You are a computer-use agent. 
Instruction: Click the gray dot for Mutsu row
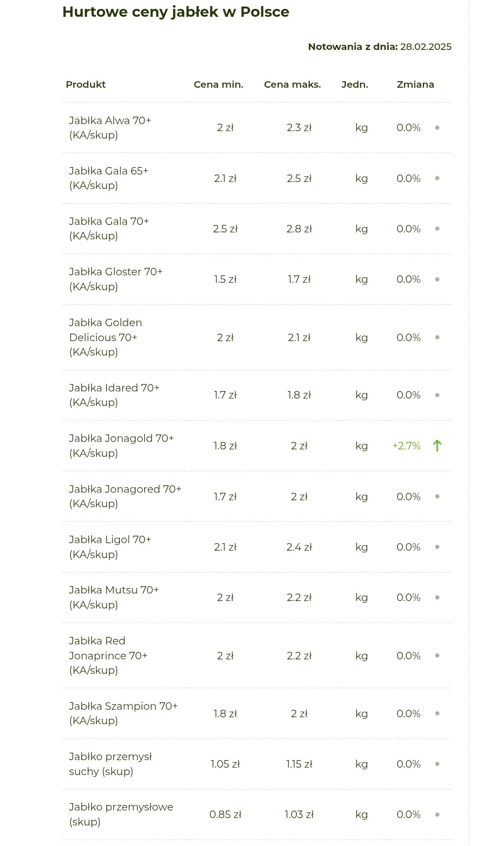click(x=437, y=597)
